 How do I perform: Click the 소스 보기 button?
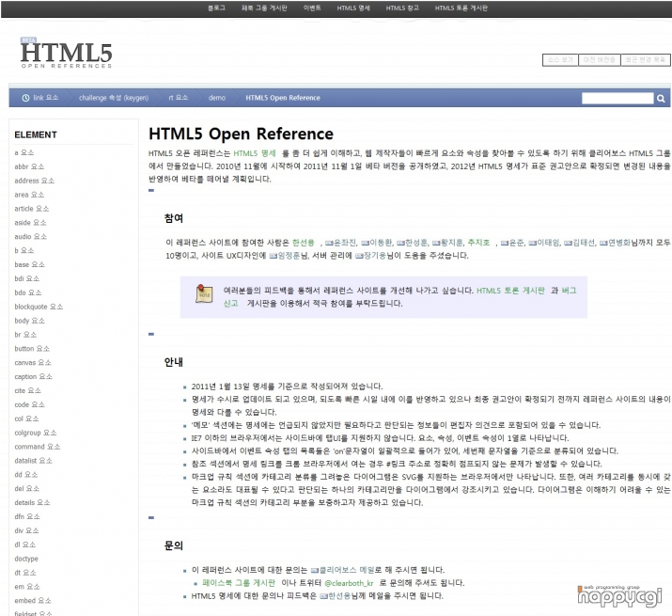pyautogui.click(x=560, y=59)
